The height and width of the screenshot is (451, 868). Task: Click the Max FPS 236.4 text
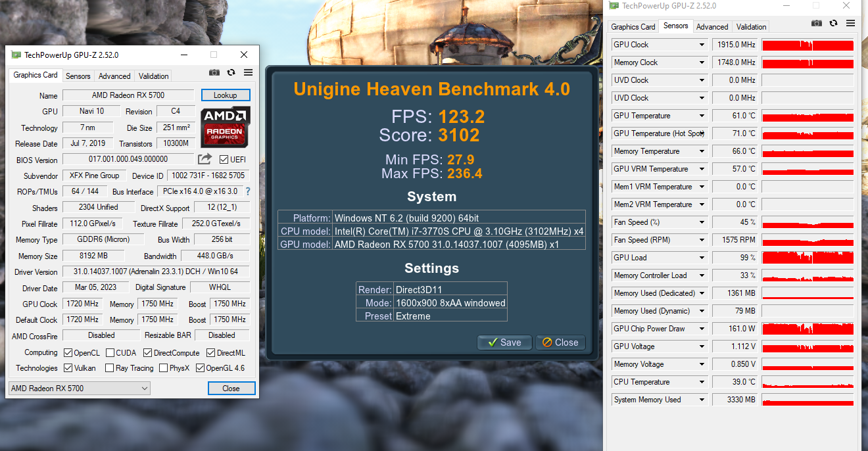pos(431,174)
